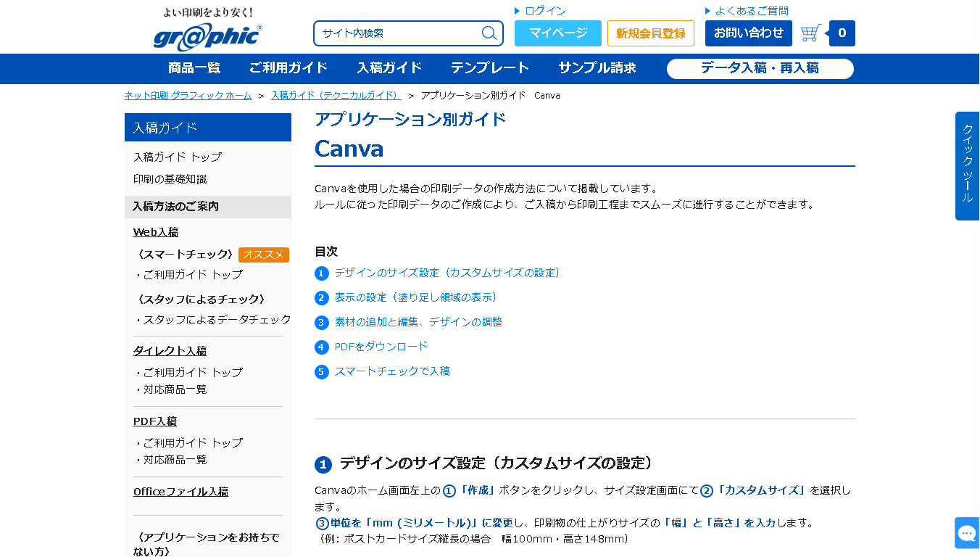This screenshot has height=557, width=980.
Task: Open 入稿ガイド トップ in sidebar
Action: point(178,157)
